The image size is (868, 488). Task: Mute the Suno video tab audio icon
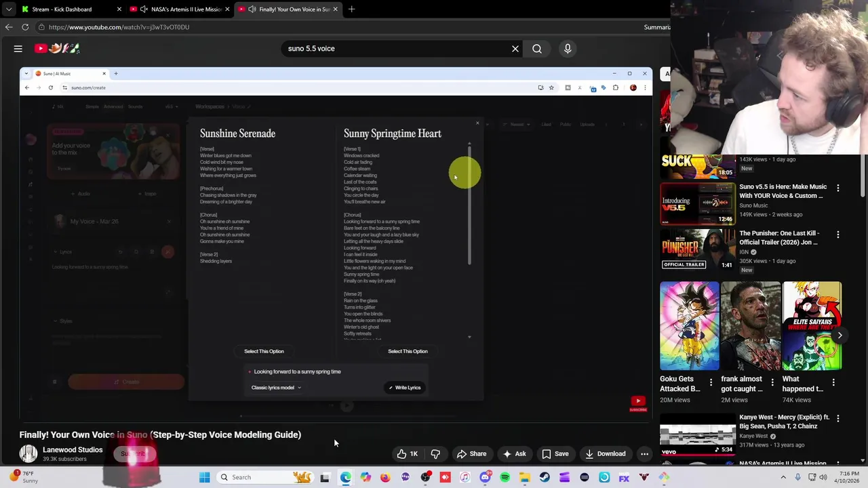(x=252, y=9)
